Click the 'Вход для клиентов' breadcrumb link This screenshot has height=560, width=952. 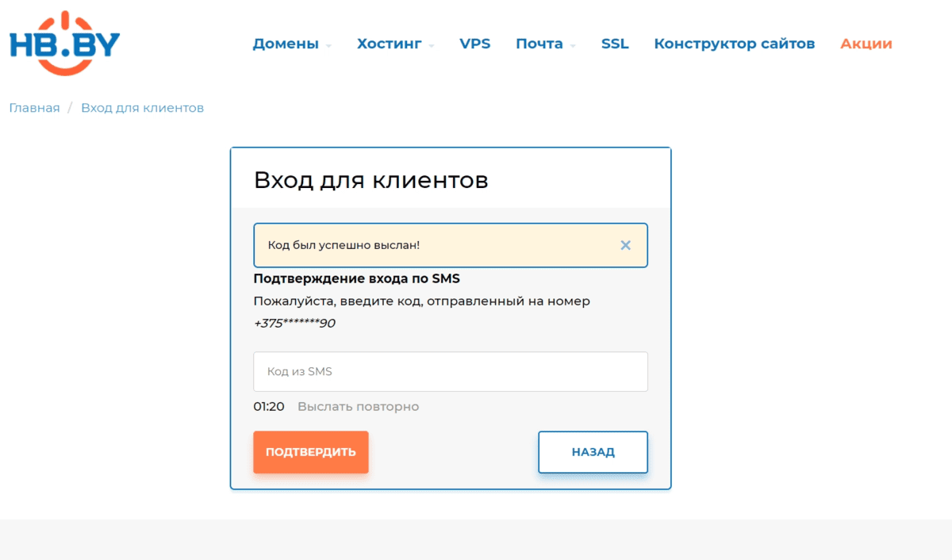pos(142,108)
